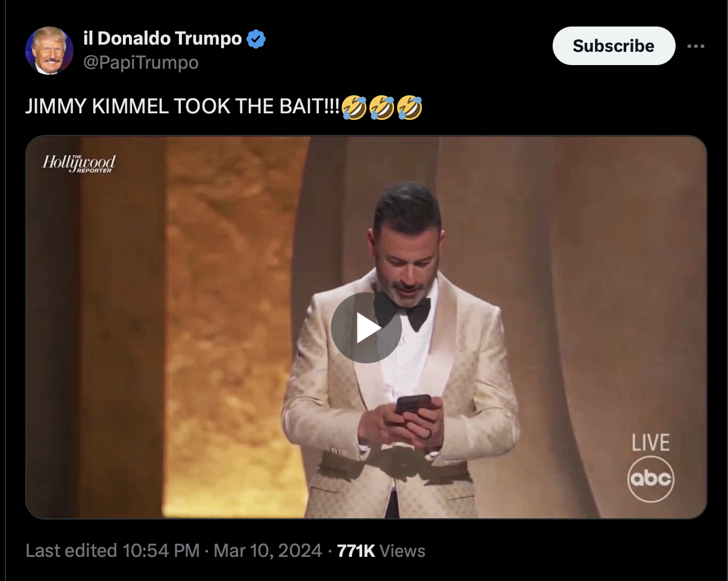Viewport: 728px width, 581px height.
Task: Click the first laughing emoji
Action: click(354, 107)
